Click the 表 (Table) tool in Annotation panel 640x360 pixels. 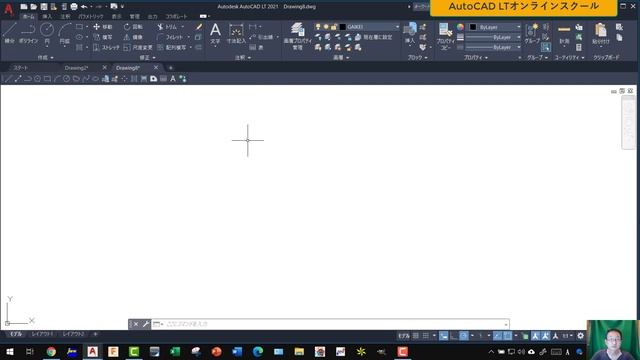tap(256, 47)
